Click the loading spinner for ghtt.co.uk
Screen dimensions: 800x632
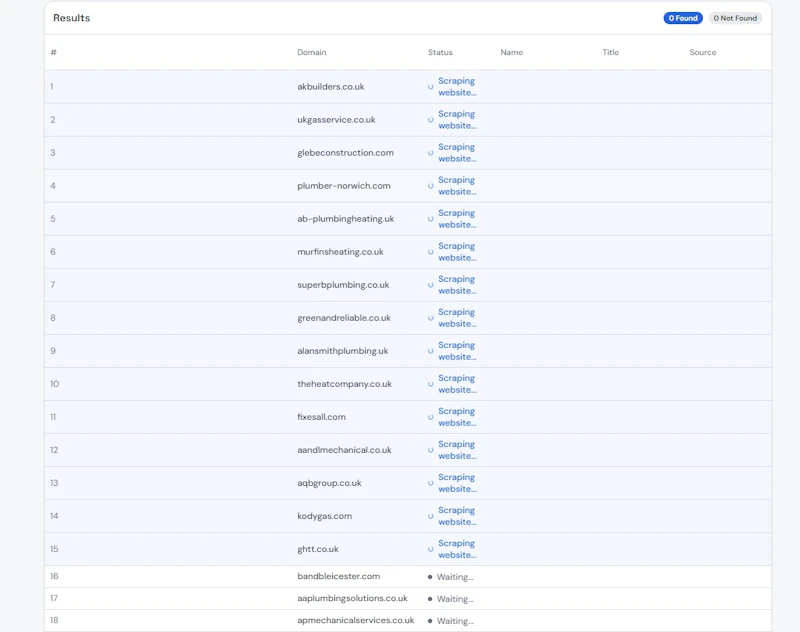(431, 549)
